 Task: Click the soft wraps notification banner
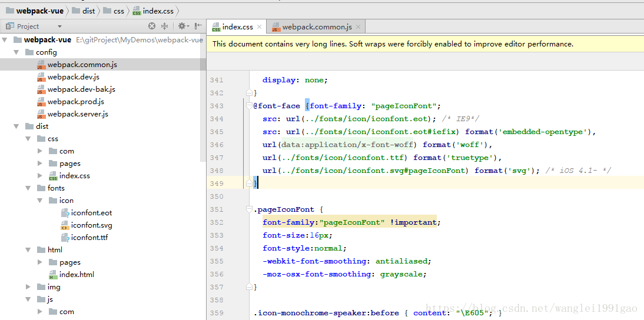pos(425,44)
